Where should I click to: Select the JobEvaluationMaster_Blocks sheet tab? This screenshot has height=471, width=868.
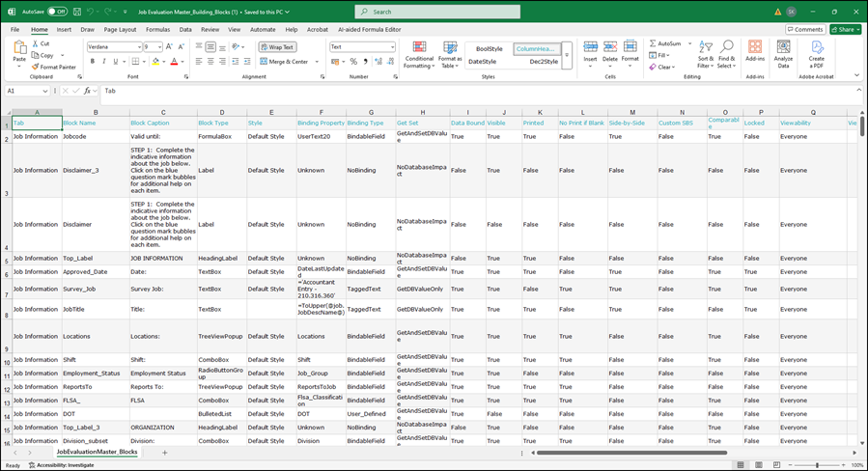pyautogui.click(x=97, y=453)
